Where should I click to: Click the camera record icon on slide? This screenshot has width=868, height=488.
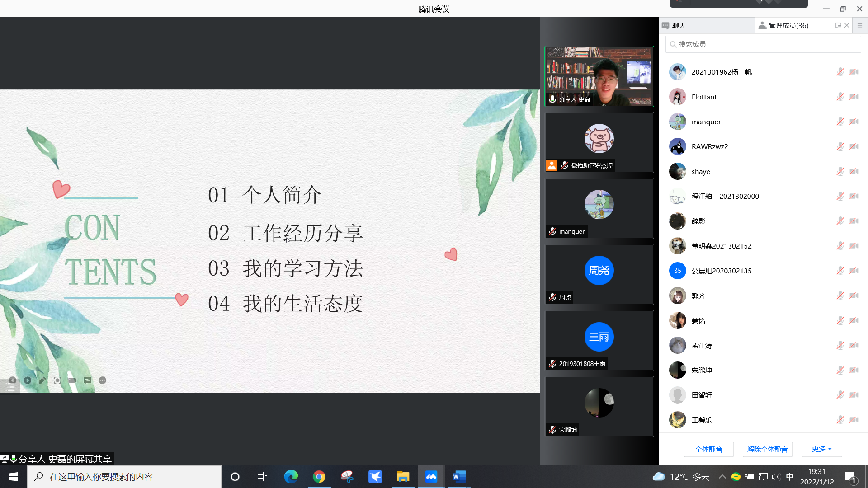[x=72, y=380]
